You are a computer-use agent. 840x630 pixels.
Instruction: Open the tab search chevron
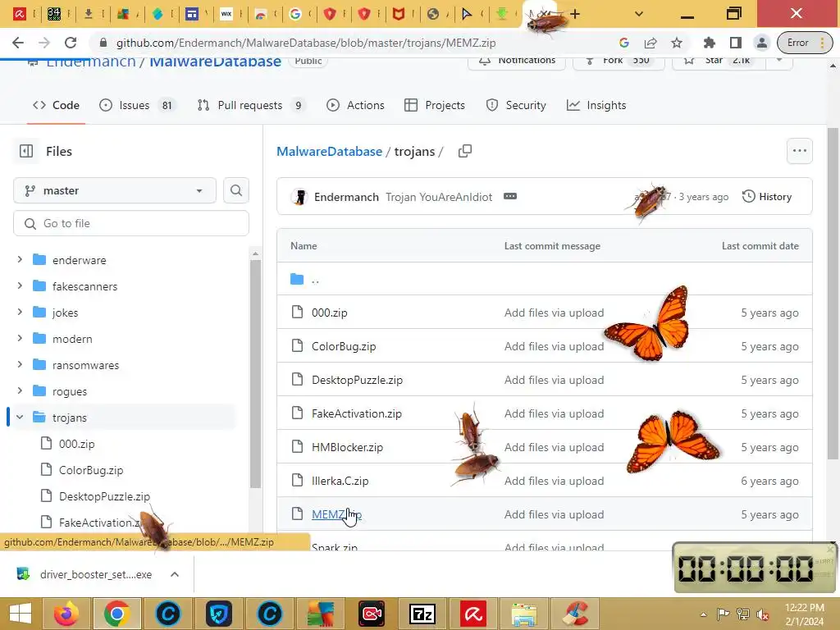tap(638, 14)
